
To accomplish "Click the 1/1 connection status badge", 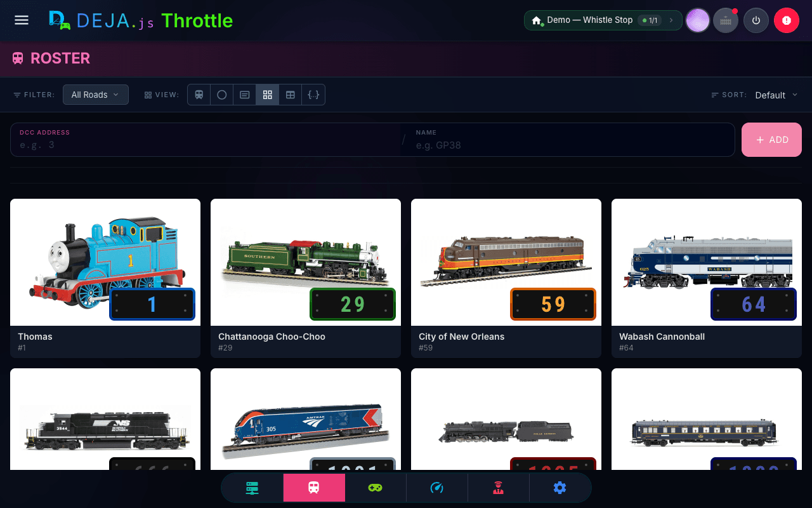I will tap(649, 20).
